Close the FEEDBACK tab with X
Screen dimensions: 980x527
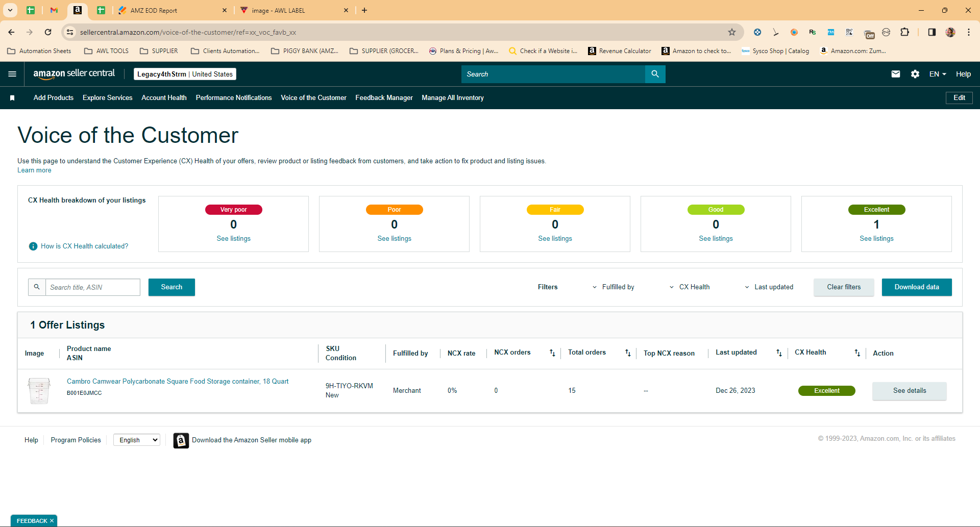click(x=52, y=521)
